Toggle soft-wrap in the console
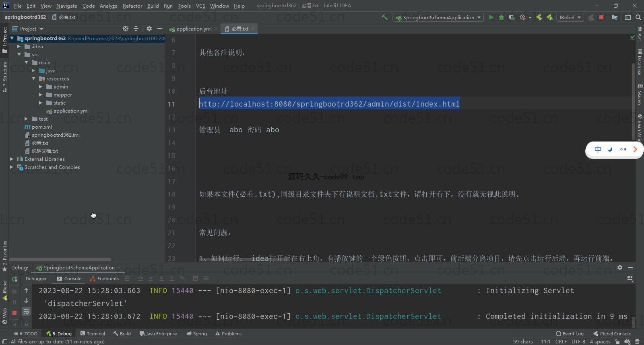Image resolution: width=644 pixels, height=345 pixels. 26,312
